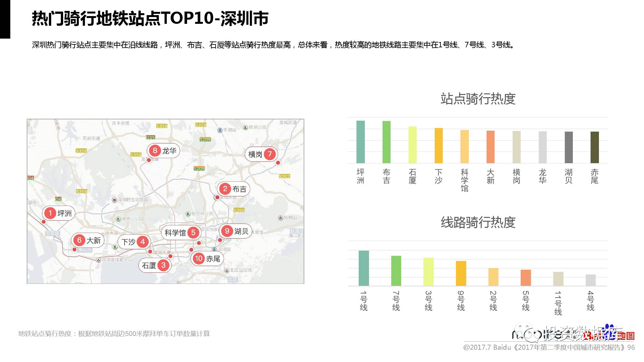The image size is (644, 362).
Task: Click the green 坪洲 bar in station chart
Action: tap(360, 142)
